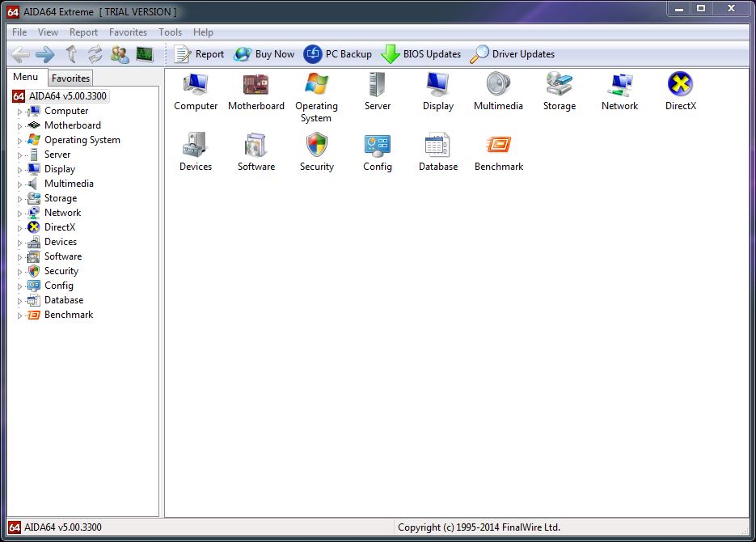The width and height of the screenshot is (756, 542).
Task: Click the Refresh toolbar icon
Action: coord(95,54)
